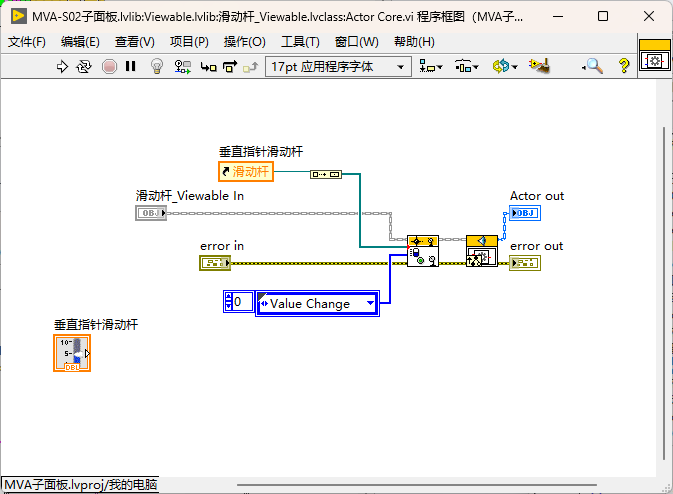Click the Run Continuously button
The height and width of the screenshot is (494, 673).
84,67
